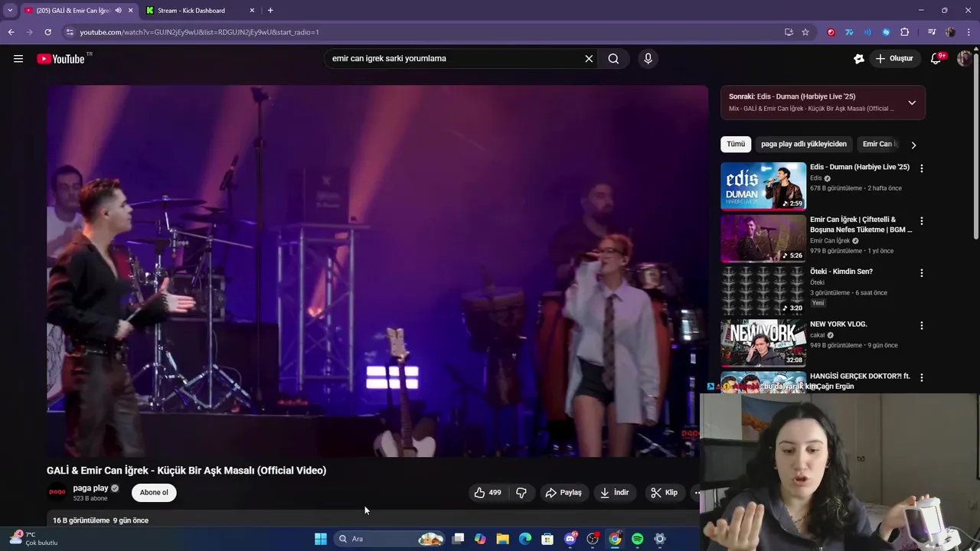This screenshot has width=980, height=551.
Task: Open the 'Oluştur' create button
Action: point(894,58)
